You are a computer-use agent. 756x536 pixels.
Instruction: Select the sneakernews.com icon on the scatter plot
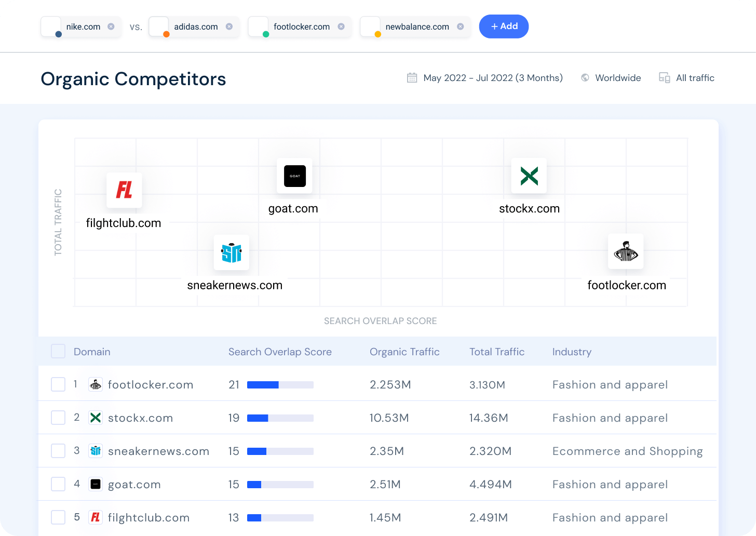pos(232,252)
